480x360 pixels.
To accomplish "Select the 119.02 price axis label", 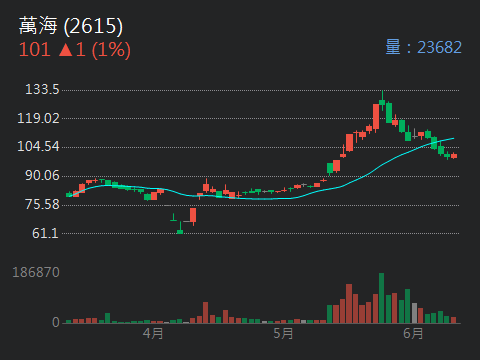I will (38, 118).
